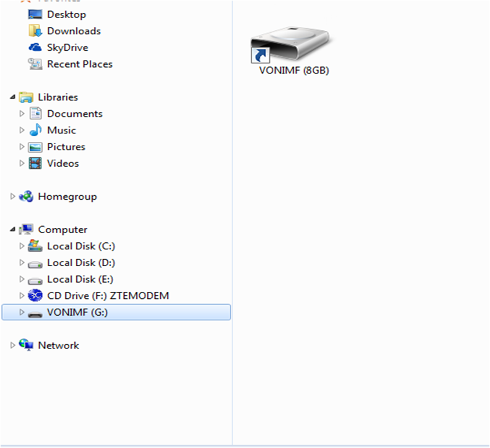Click the Documents library icon
The image size is (490, 448).
tap(36, 114)
